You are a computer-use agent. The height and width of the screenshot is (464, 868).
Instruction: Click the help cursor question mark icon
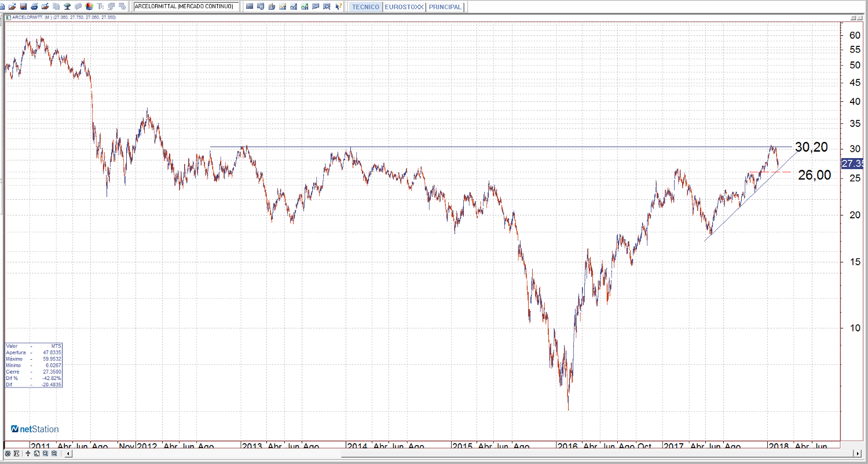[x=338, y=6]
